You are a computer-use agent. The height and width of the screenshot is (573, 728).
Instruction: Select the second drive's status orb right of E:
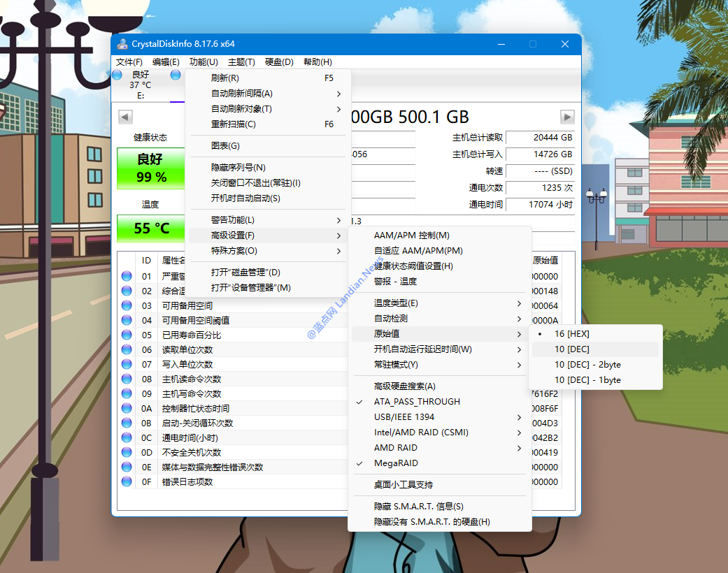176,75
